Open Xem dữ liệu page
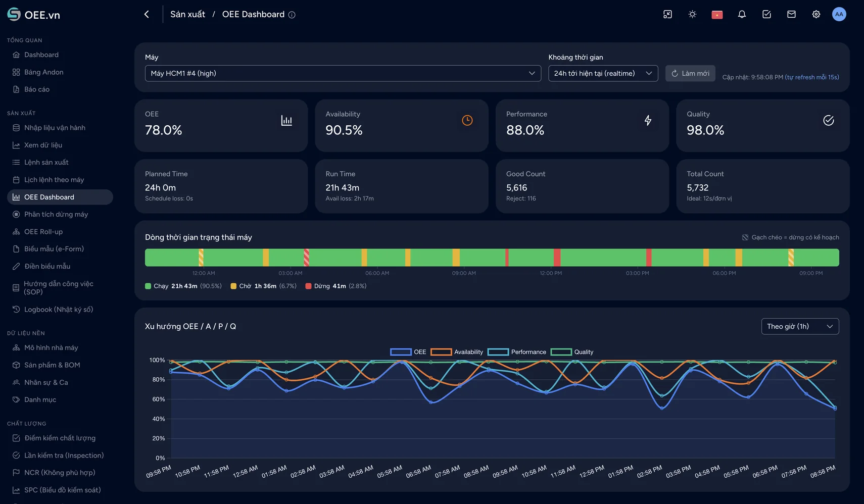 point(60,145)
